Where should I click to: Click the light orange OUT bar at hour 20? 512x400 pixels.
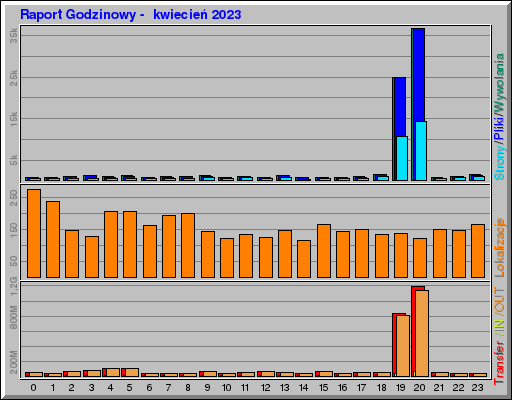(422, 333)
